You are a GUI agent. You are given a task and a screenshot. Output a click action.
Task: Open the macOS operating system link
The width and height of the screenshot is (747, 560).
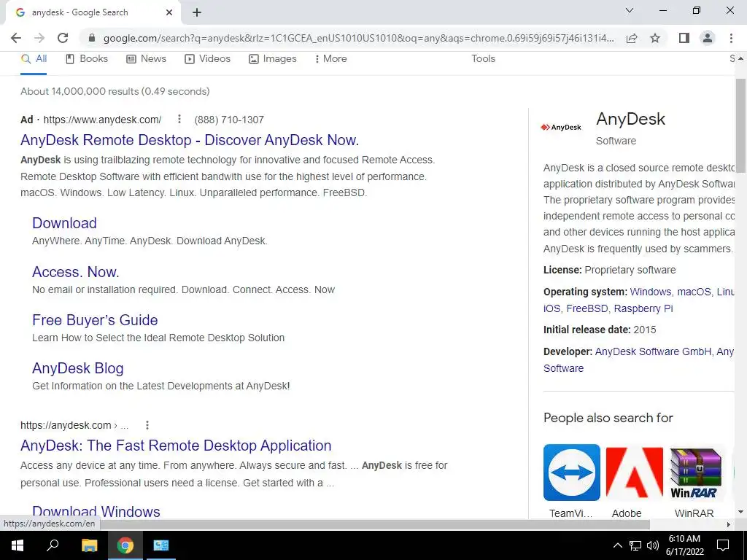[694, 292]
